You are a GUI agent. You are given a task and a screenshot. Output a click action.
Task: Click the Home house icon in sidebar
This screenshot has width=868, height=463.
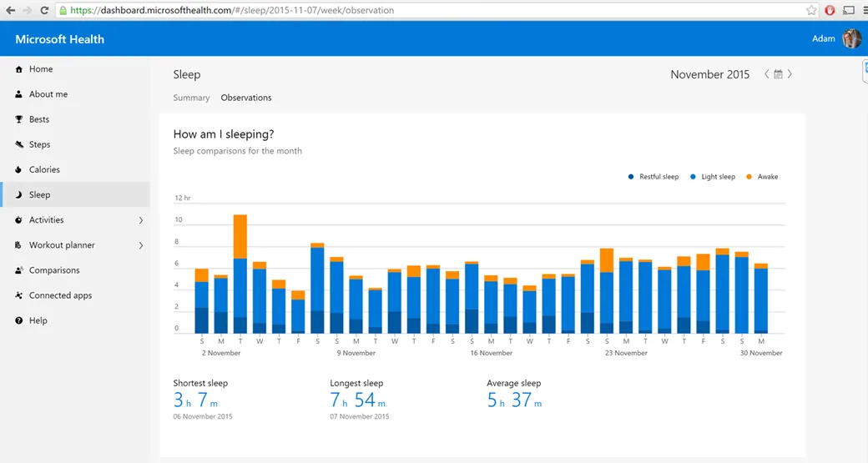pyautogui.click(x=19, y=69)
